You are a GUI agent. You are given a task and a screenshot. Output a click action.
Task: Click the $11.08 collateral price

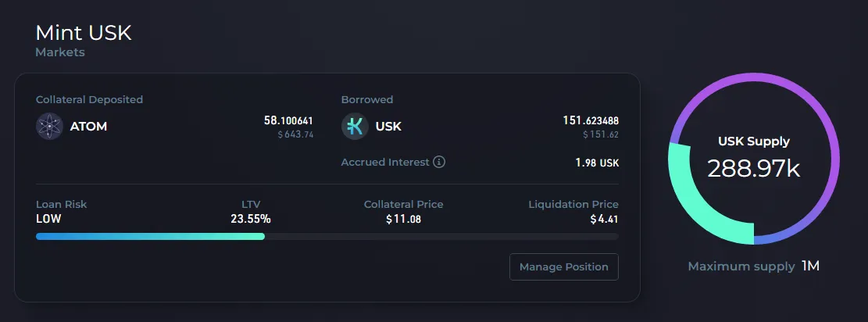tap(404, 219)
